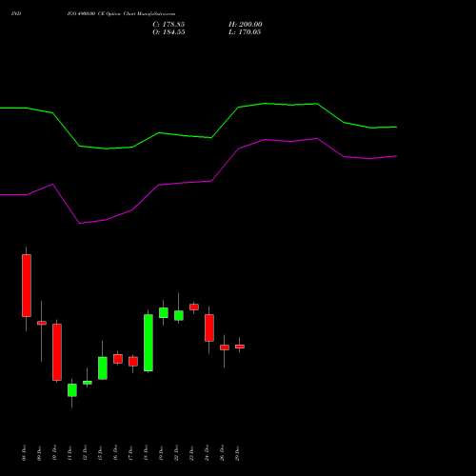Select the 19 Dec date label
Image resolution: width=476 pixels, height=476 pixels.
pyautogui.click(x=162, y=453)
